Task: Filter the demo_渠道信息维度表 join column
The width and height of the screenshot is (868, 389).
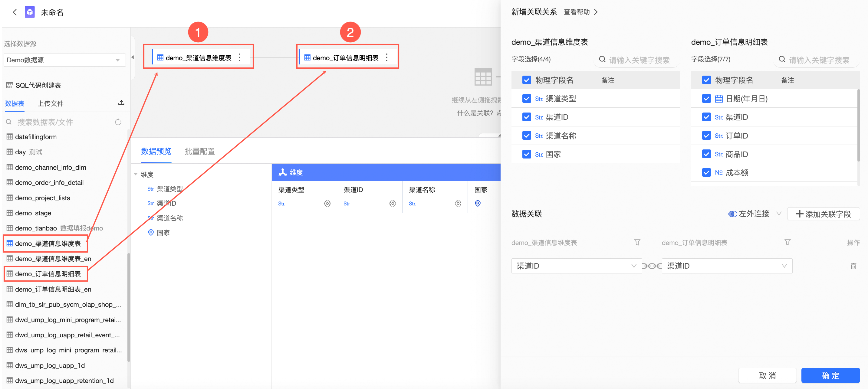Action: tap(637, 243)
